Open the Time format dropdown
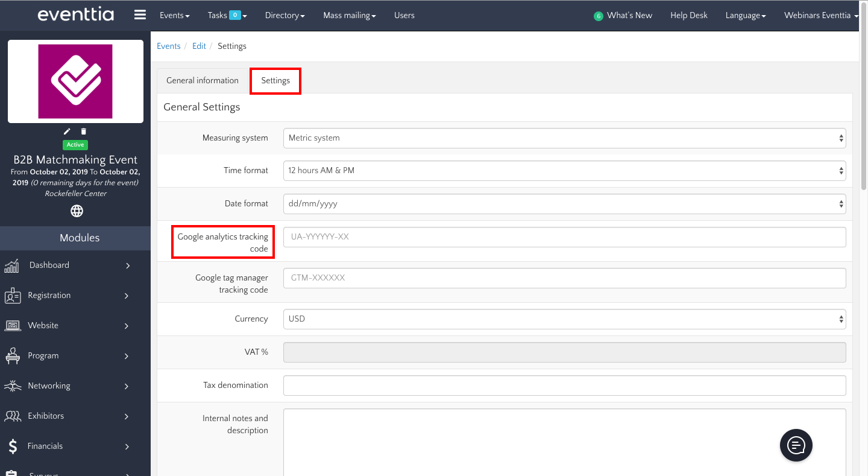Screen dimensions: 868x476 (564, 171)
